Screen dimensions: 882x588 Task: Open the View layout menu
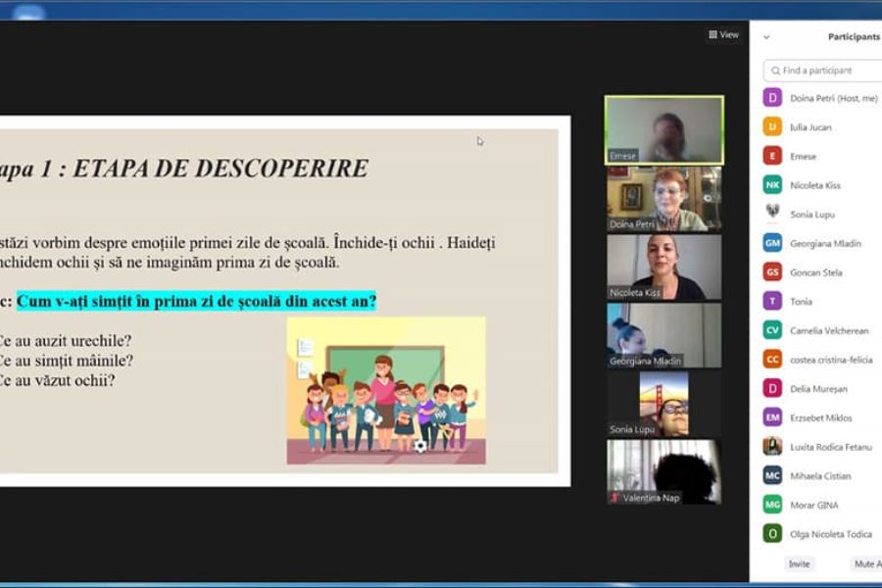coord(723,34)
